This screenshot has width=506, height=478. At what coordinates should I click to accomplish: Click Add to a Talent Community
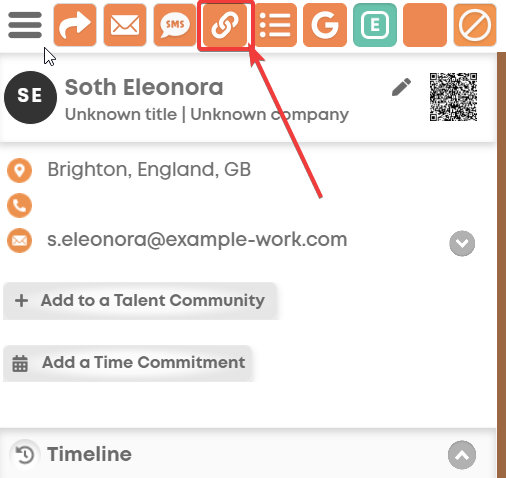(x=140, y=301)
